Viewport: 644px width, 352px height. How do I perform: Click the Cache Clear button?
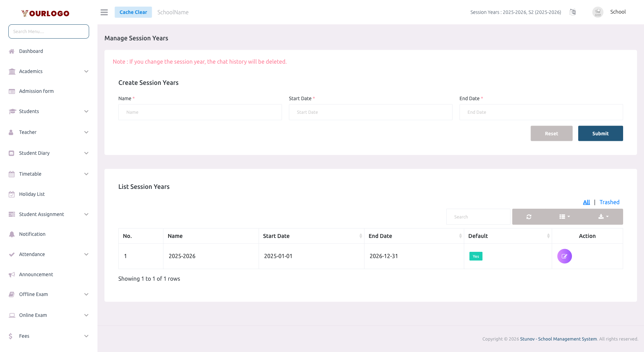click(133, 12)
